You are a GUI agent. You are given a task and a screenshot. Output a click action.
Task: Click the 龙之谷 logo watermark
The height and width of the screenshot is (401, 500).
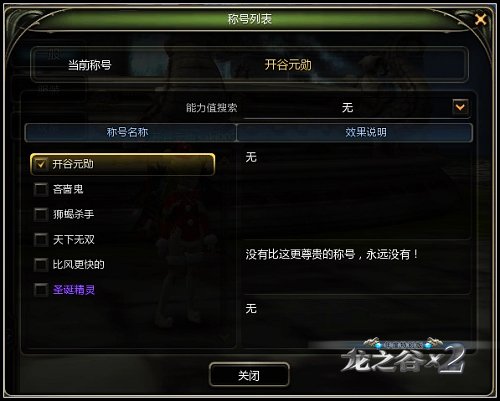(403, 356)
